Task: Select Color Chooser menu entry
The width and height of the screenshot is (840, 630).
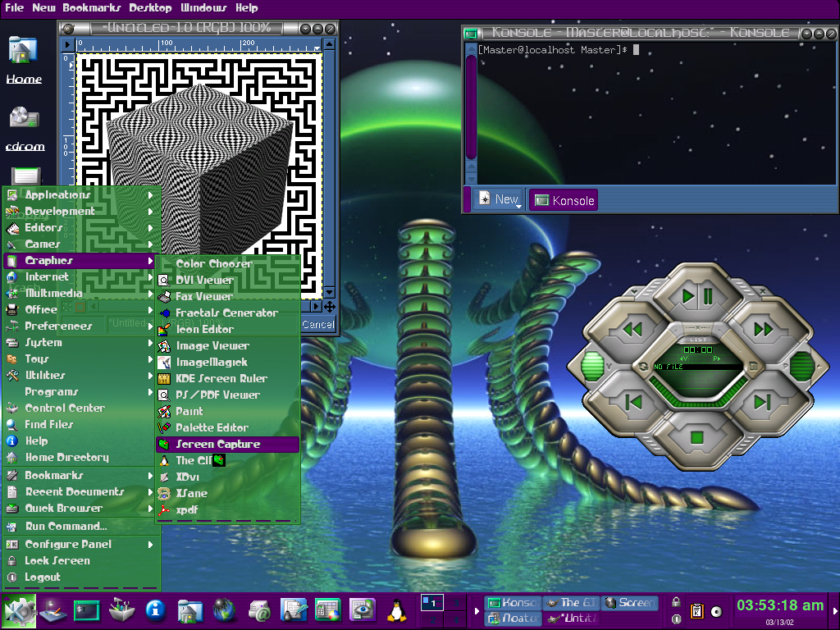Action: 228,263
